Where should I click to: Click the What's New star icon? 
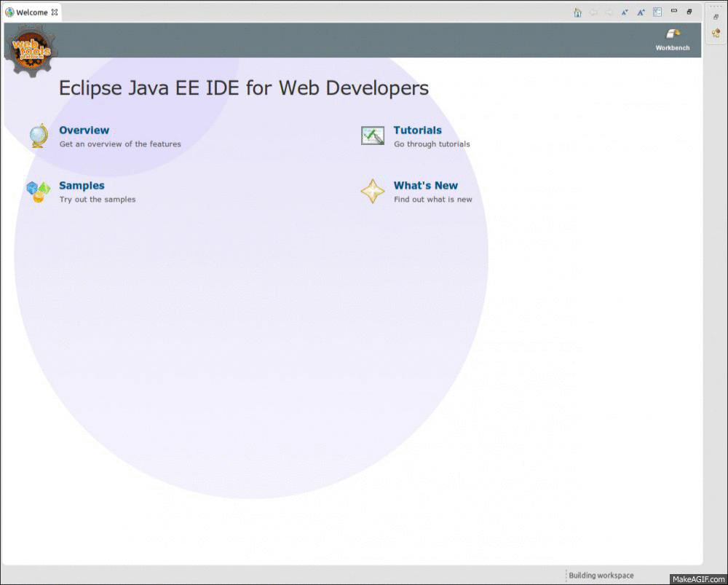373,192
